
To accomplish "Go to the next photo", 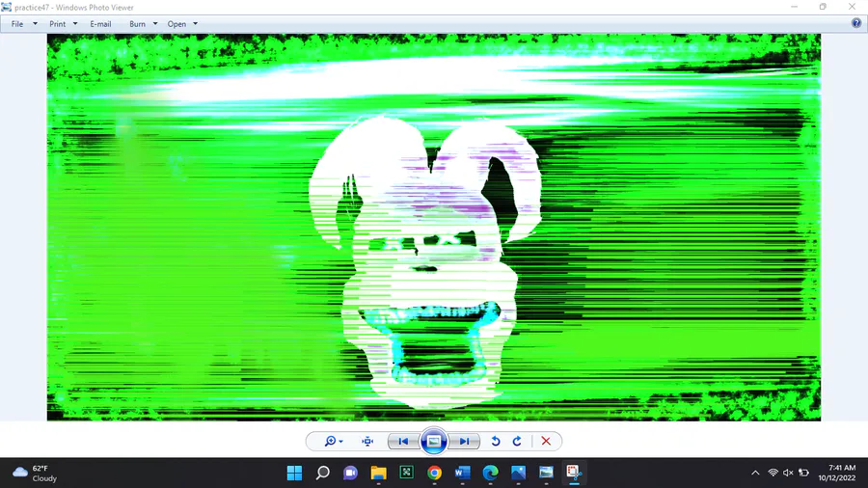I will pyautogui.click(x=464, y=441).
